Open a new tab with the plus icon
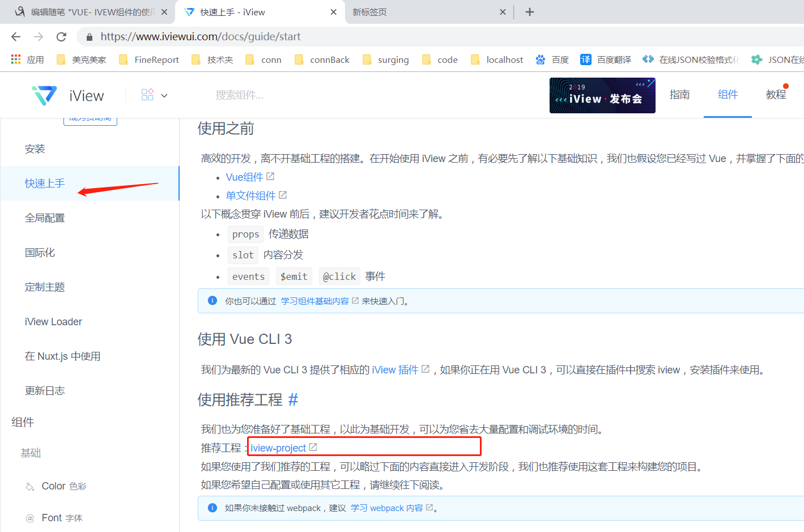This screenshot has width=804, height=532. [530, 12]
